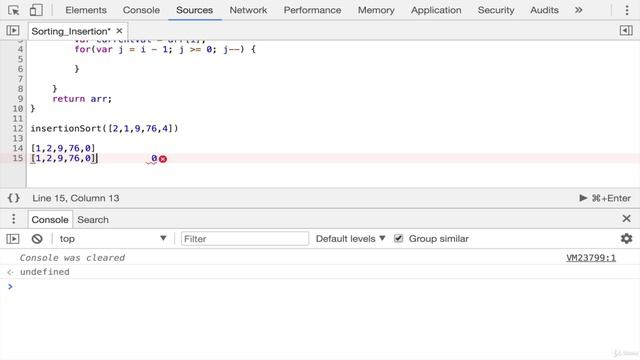The width and height of the screenshot is (640, 360).
Task: Switch to the Application tab
Action: click(436, 10)
